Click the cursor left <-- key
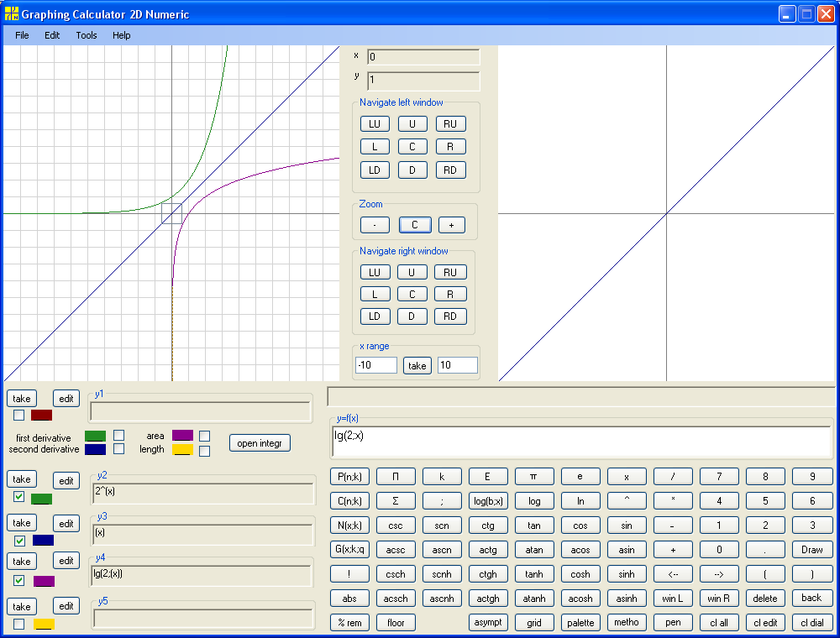This screenshot has height=638, width=840. 673,574
